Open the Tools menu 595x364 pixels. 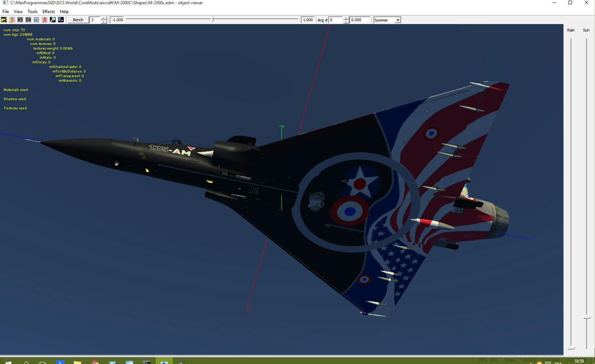click(33, 12)
